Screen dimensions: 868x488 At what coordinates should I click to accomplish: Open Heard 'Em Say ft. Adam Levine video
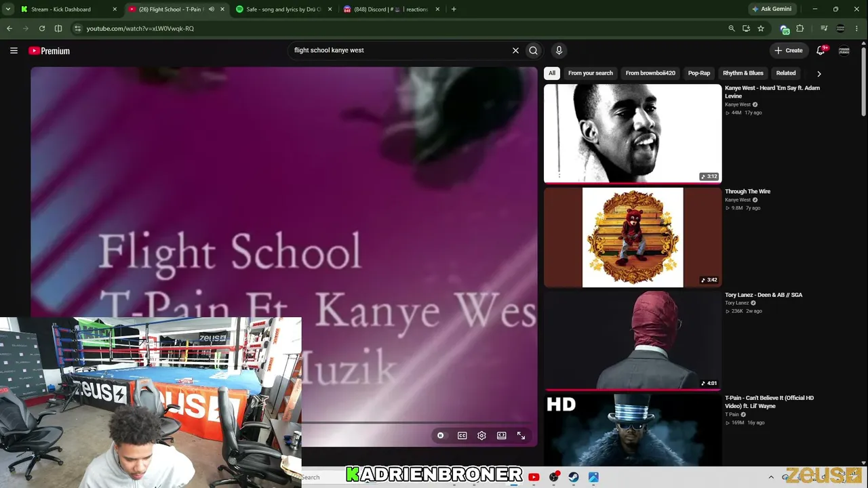[772, 92]
